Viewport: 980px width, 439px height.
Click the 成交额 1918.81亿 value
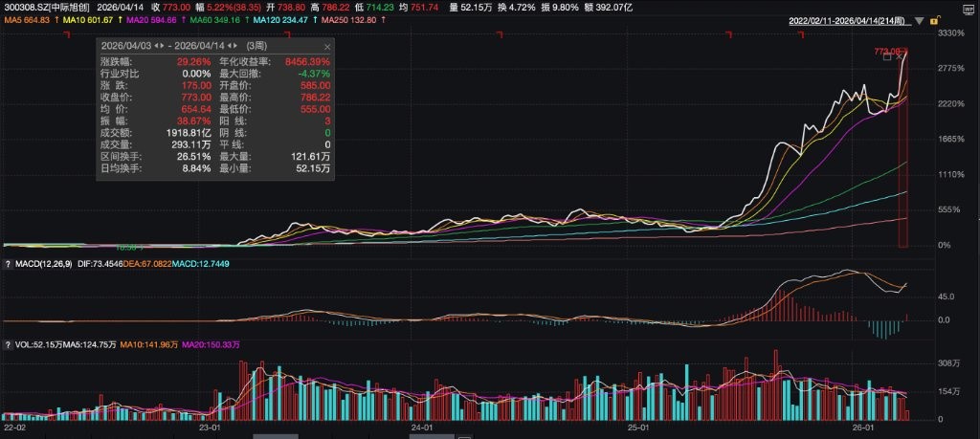pyautogui.click(x=188, y=132)
